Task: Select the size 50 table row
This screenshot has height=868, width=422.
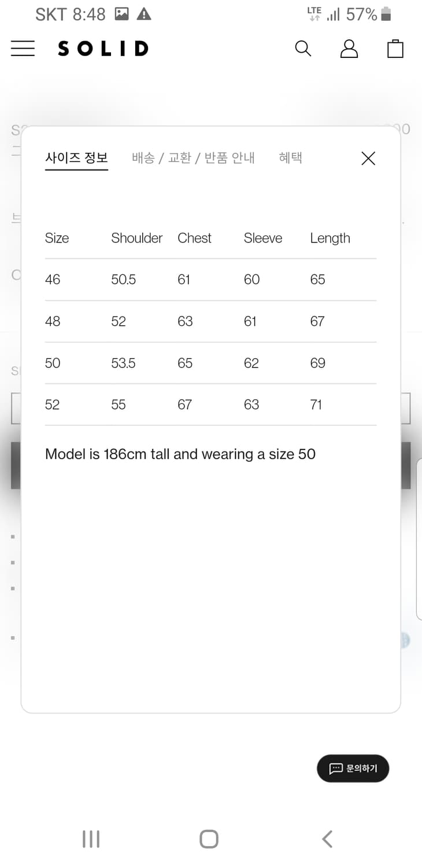Action: (210, 363)
